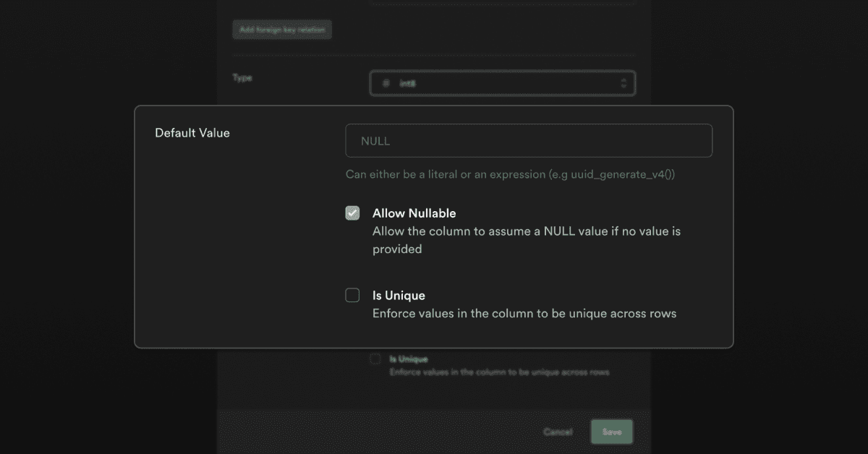Click the uuid_generate_v4 helper text
Image resolution: width=868 pixels, height=454 pixels.
coord(510,174)
